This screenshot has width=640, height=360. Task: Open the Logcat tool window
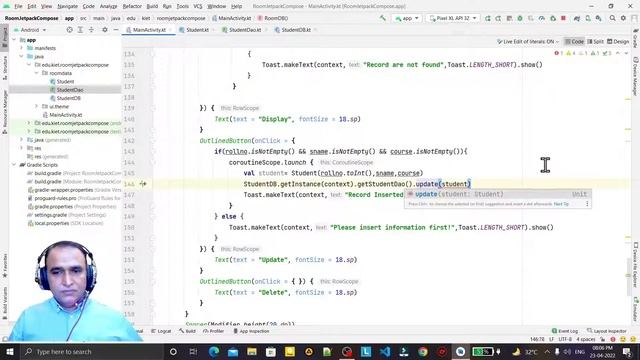[161, 331]
